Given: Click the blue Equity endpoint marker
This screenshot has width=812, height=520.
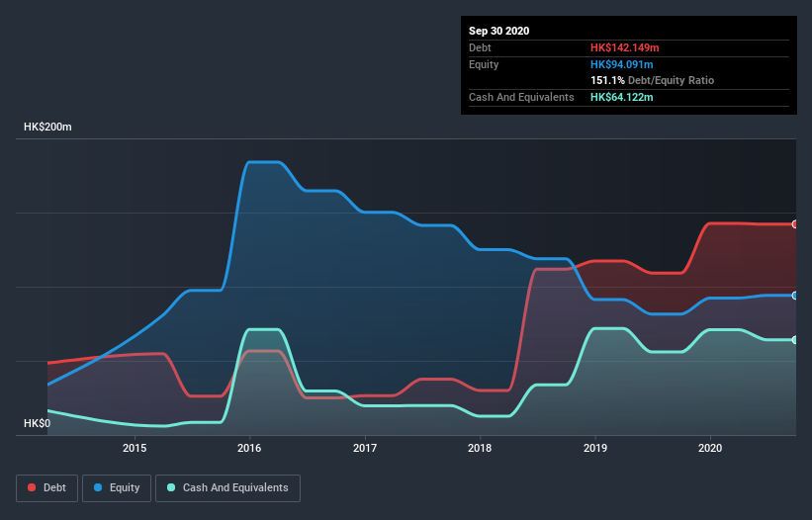Looking at the screenshot, I should click(795, 296).
